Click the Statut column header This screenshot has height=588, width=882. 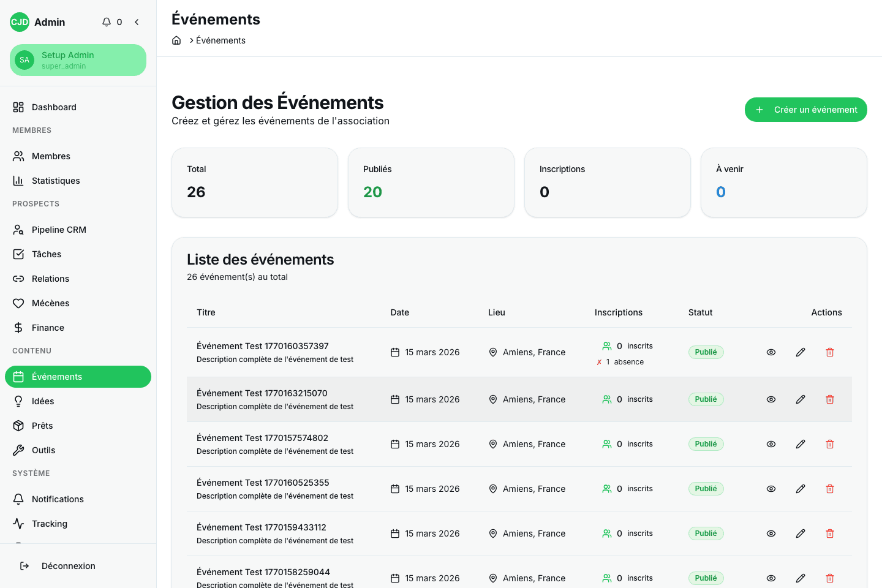(x=700, y=312)
